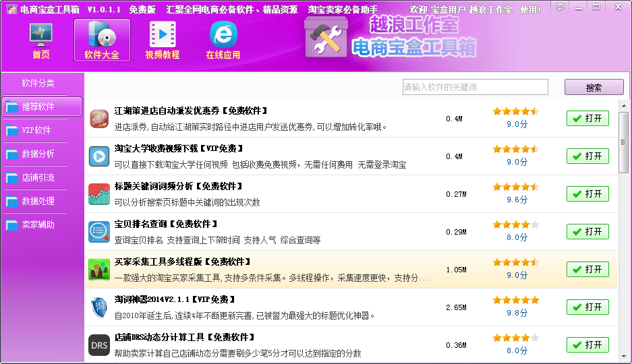This screenshot has height=364, width=632.
Task: Click description 可以分析搜索页标题中关键词的出现次数
Action: pos(187,202)
